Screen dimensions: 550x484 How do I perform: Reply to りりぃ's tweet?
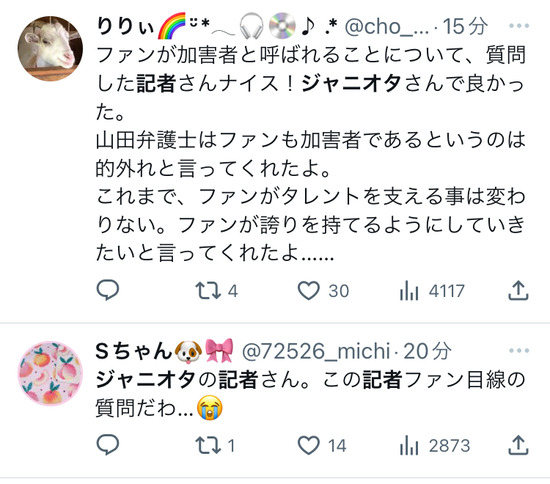(x=108, y=291)
